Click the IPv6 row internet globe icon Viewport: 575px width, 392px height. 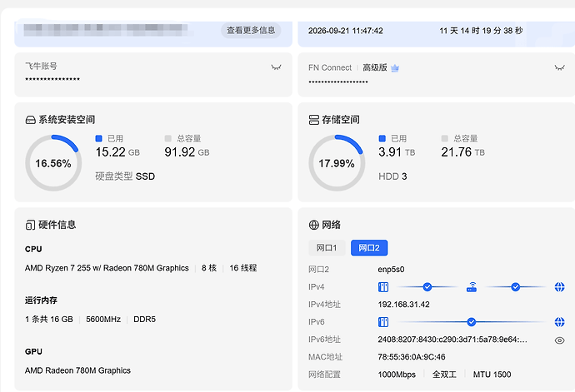(560, 322)
